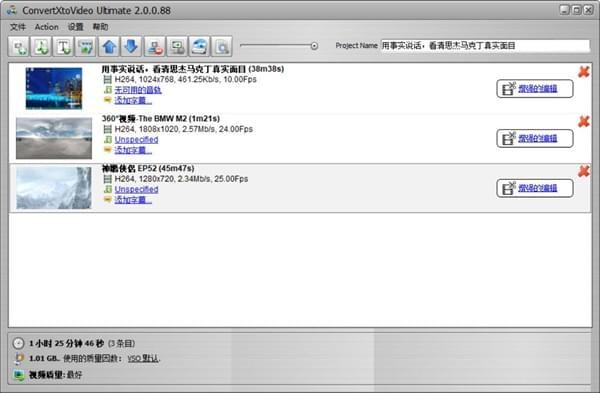The height and width of the screenshot is (393, 600).
Task: Open video editing for the BMW M2 video
Action: tap(535, 139)
